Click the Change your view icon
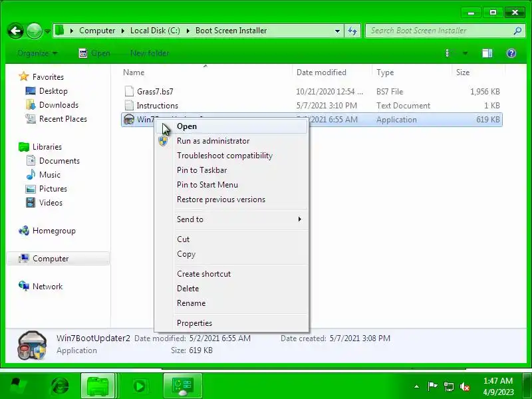Image resolution: width=532 pixels, height=399 pixels. 448,53
